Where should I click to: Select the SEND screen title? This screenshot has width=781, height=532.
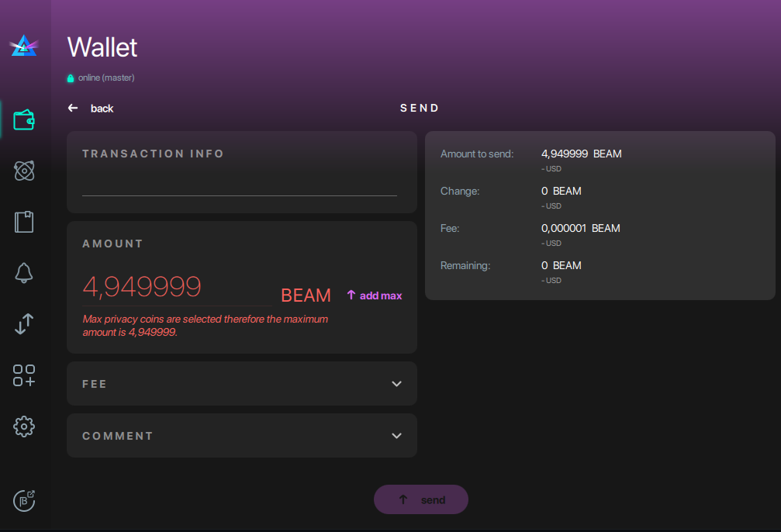(x=420, y=108)
